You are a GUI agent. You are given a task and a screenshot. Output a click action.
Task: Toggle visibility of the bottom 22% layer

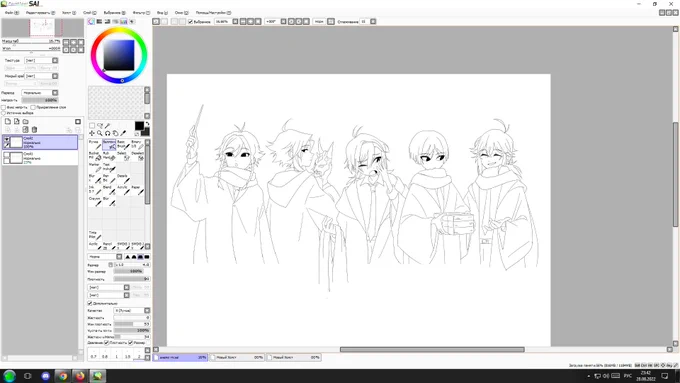[x=7, y=155]
